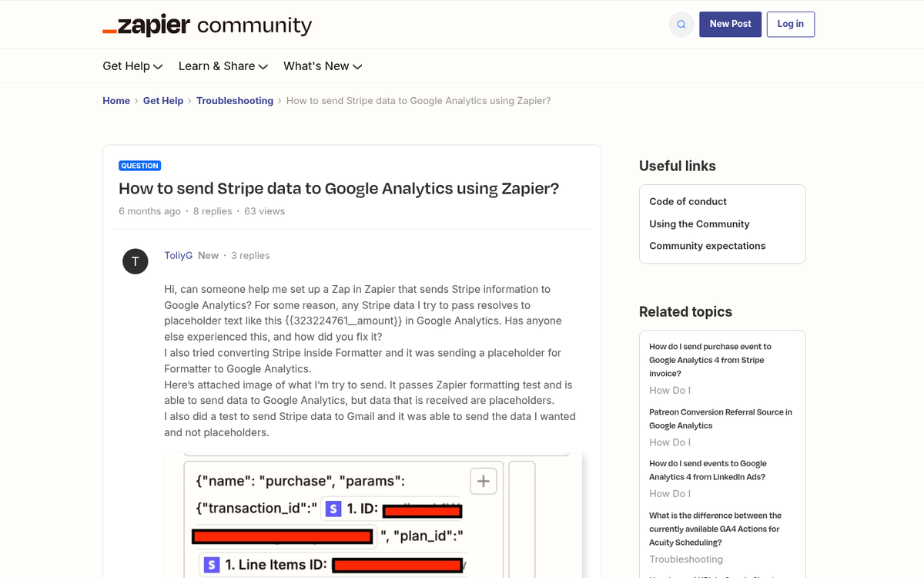Select Home in the breadcrumb trail
924x578 pixels.
(x=116, y=100)
